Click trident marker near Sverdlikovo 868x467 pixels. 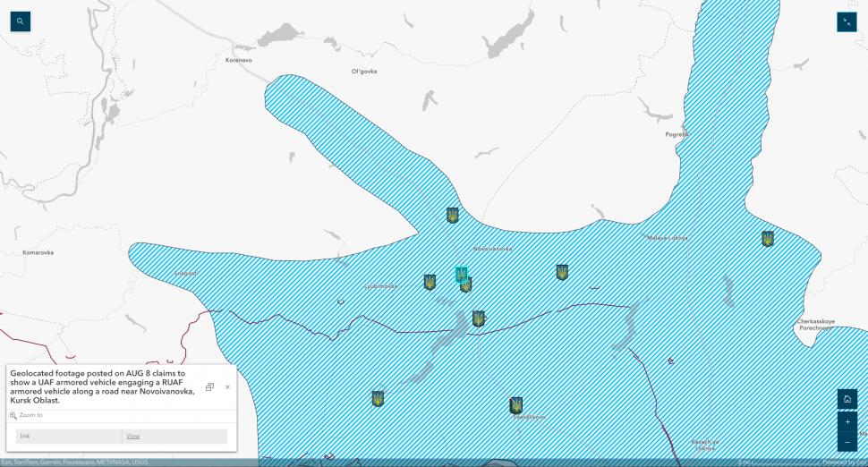pyautogui.click(x=516, y=405)
